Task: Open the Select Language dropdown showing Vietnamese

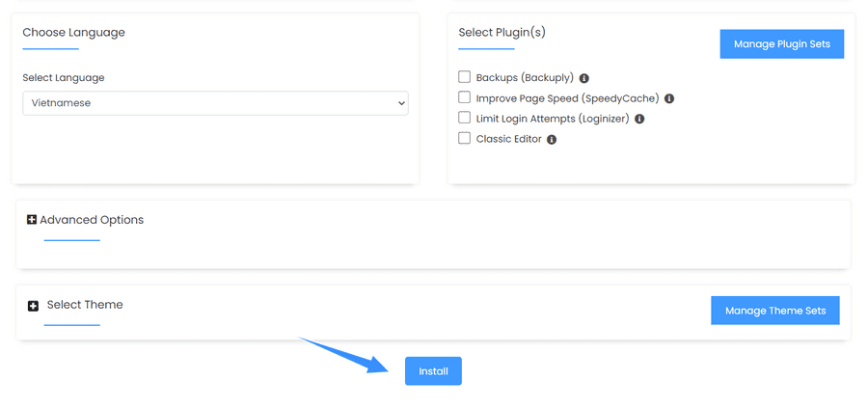Action: pos(215,103)
